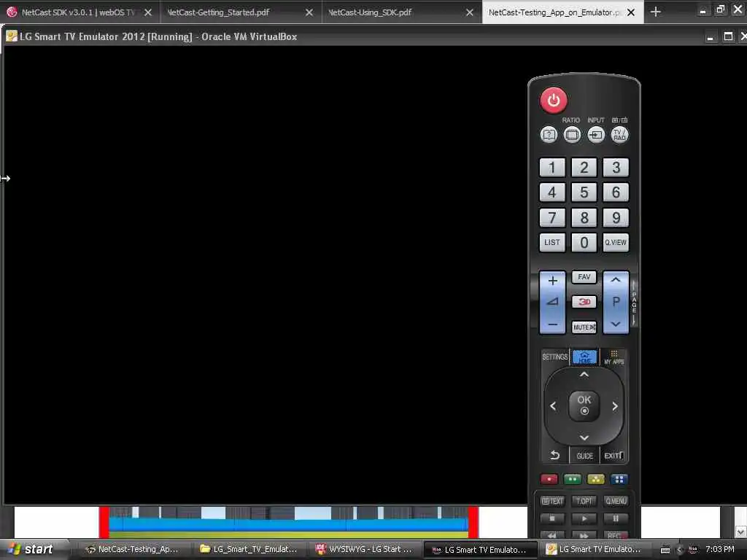This screenshot has width=747, height=560.
Task: Click the LIST button on remote
Action: tap(552, 242)
